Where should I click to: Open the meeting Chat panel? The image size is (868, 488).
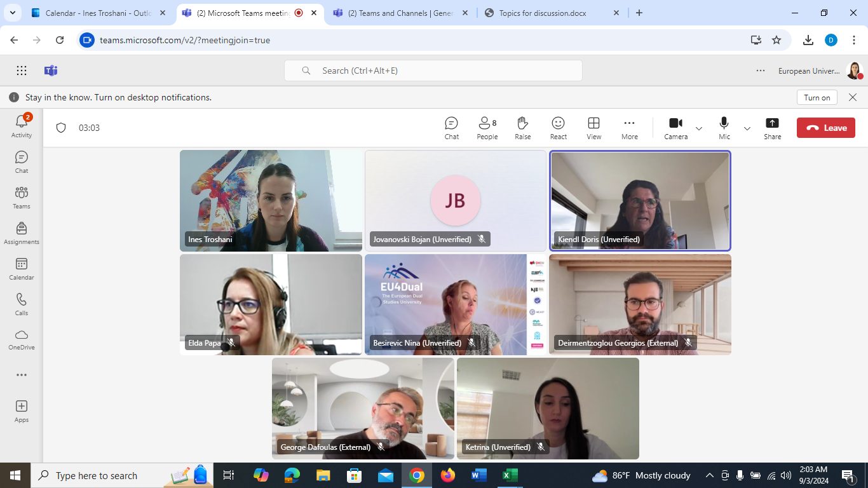click(451, 128)
